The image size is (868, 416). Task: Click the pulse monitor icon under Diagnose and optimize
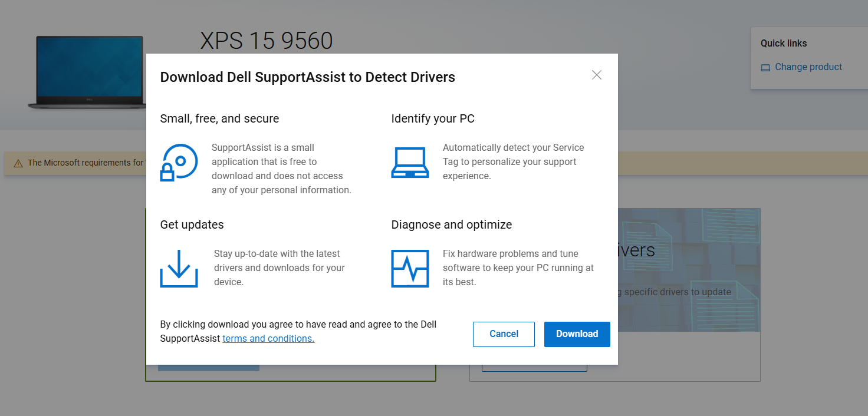tap(410, 268)
